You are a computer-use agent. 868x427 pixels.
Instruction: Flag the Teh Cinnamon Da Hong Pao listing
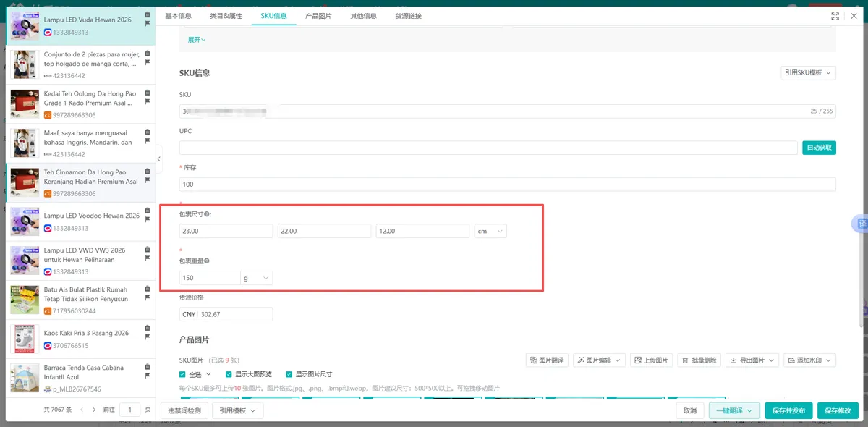(148, 181)
